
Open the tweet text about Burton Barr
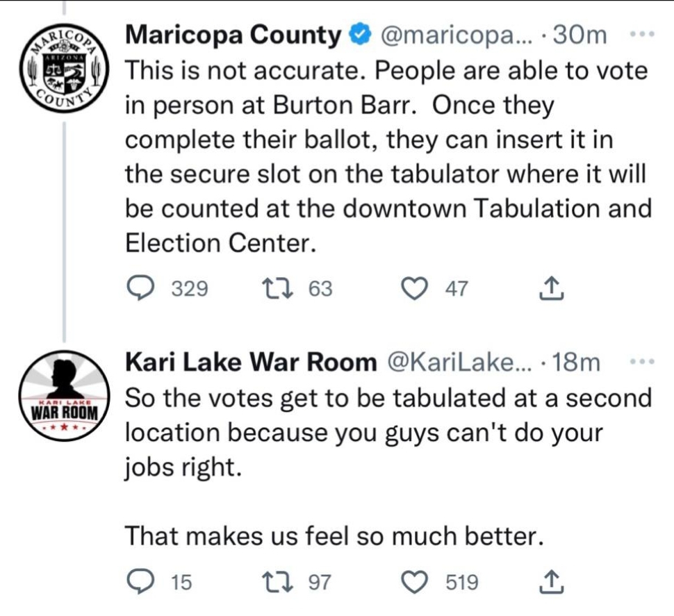[388, 157]
